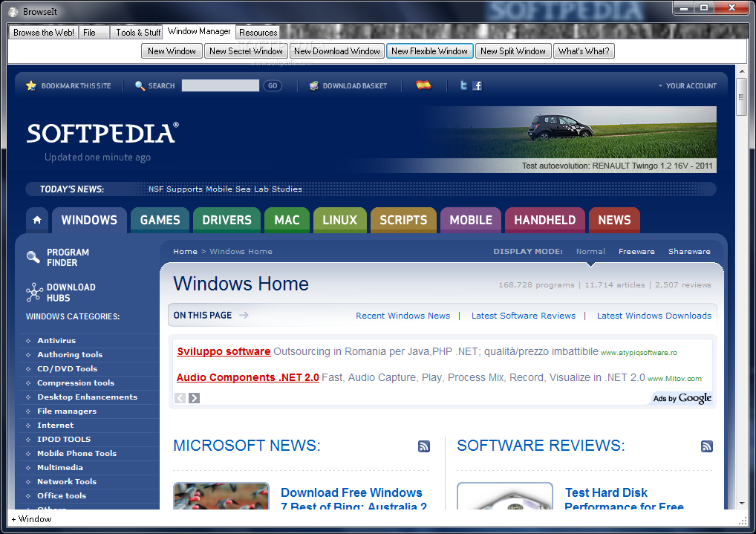Viewport: 756px width, 534px height.
Task: Click the Download Hubs network icon
Action: 34,293
